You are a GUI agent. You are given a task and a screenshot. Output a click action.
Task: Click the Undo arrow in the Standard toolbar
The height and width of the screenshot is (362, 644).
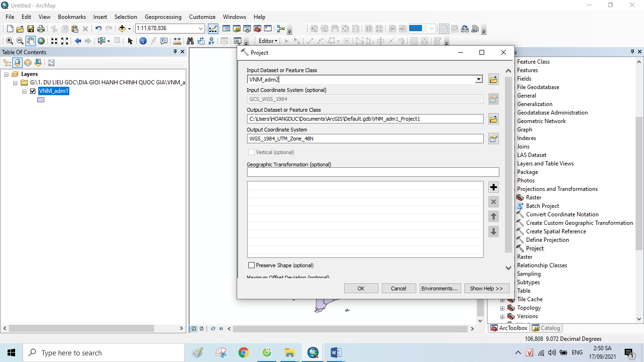pyautogui.click(x=98, y=29)
